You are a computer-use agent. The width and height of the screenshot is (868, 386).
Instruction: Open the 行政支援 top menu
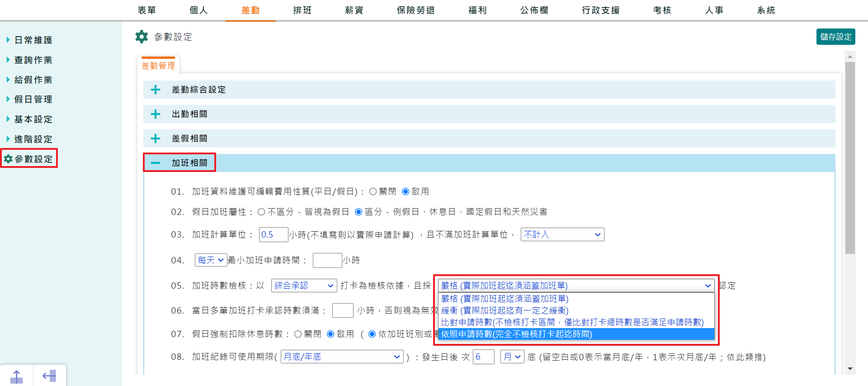pyautogui.click(x=601, y=10)
